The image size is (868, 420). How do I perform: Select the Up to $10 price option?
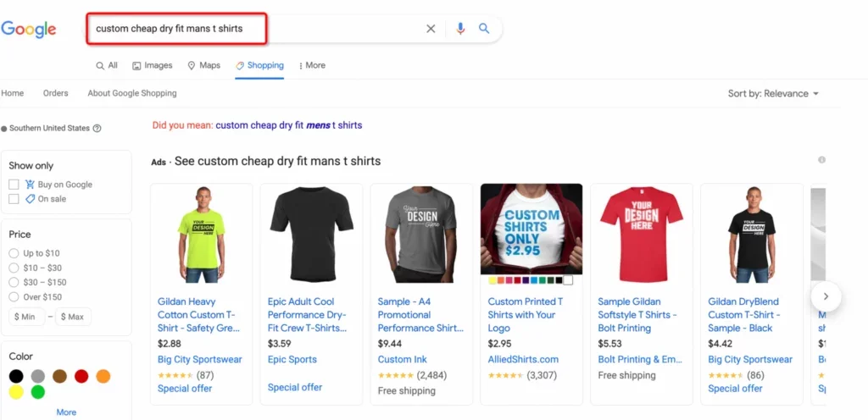click(14, 253)
